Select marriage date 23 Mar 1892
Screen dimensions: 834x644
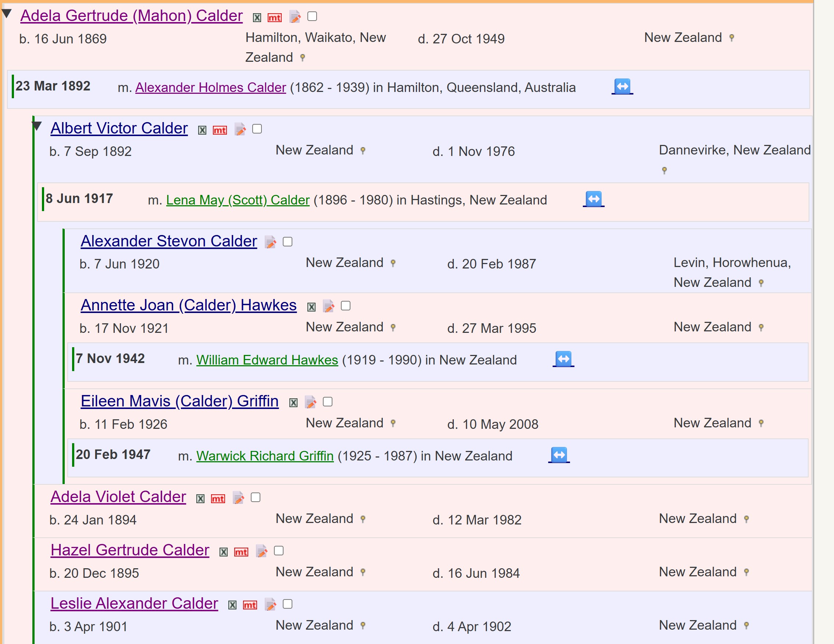click(53, 86)
